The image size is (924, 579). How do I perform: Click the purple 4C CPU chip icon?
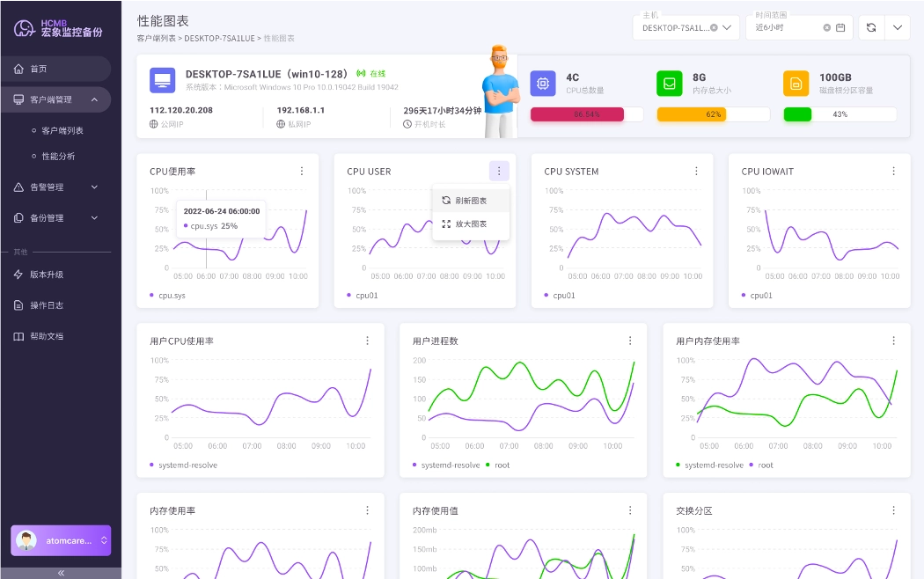(x=543, y=83)
